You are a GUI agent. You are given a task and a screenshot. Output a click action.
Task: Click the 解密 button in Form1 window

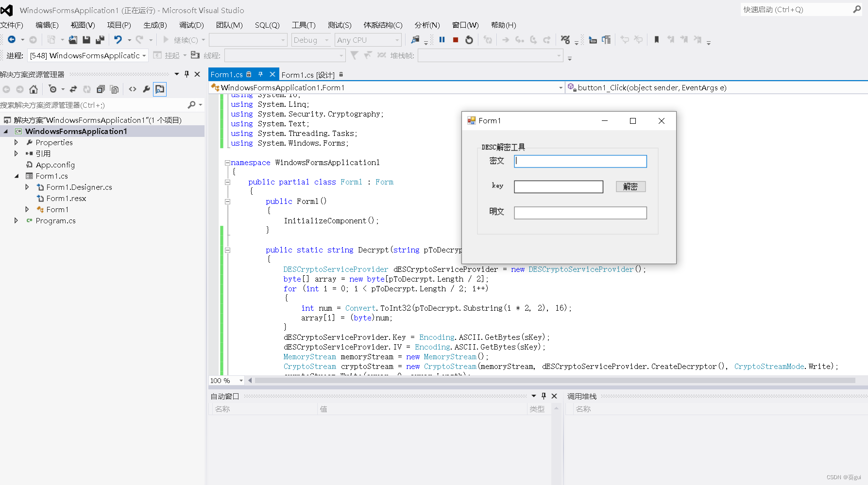(630, 186)
